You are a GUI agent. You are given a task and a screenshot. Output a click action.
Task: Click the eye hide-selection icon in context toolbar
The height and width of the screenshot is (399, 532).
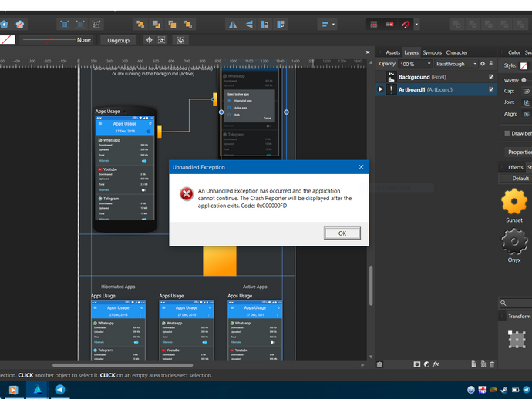(161, 40)
